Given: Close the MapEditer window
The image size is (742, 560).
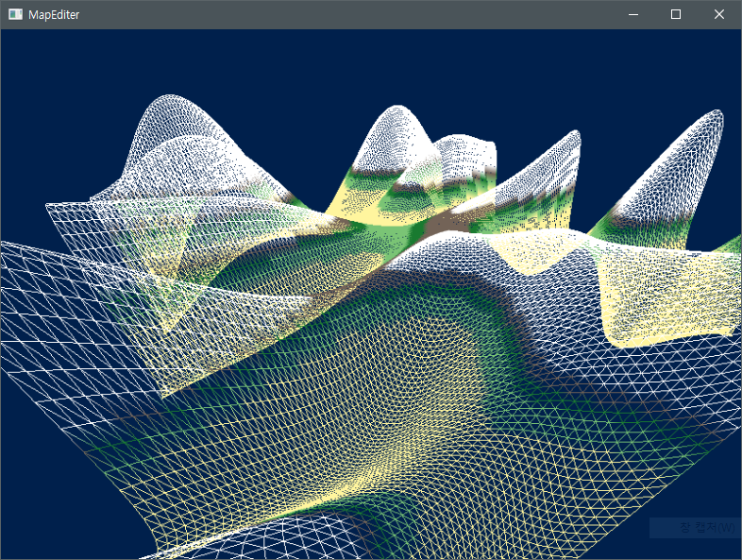Looking at the screenshot, I should tap(718, 15).
